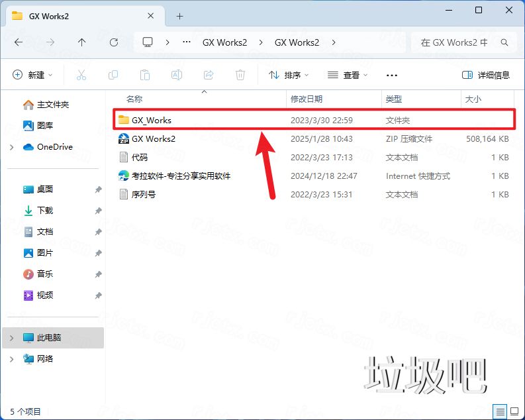
Task: Add a new tab with plus button
Action: pyautogui.click(x=180, y=16)
